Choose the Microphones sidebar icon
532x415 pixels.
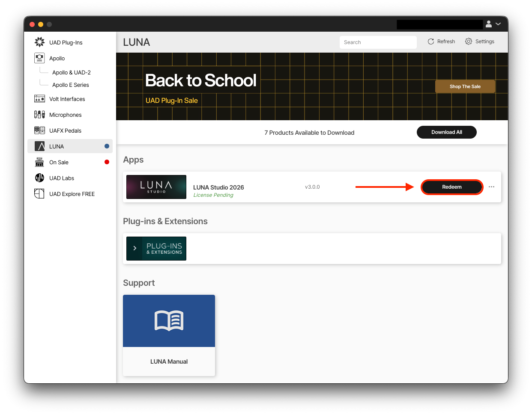[39, 115]
